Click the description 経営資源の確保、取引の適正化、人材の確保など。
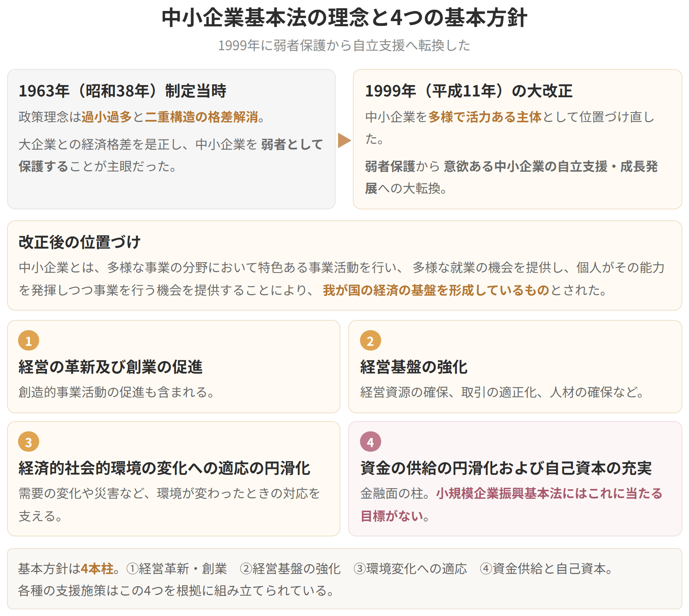 tap(502, 392)
